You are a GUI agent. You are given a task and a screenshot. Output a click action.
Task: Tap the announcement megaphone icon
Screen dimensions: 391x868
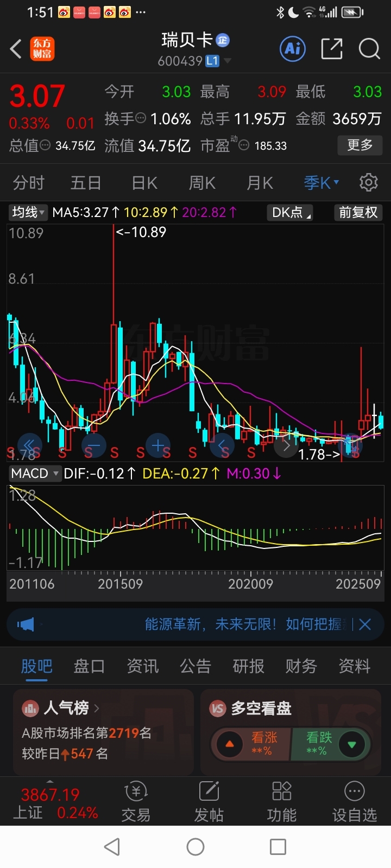(x=26, y=624)
